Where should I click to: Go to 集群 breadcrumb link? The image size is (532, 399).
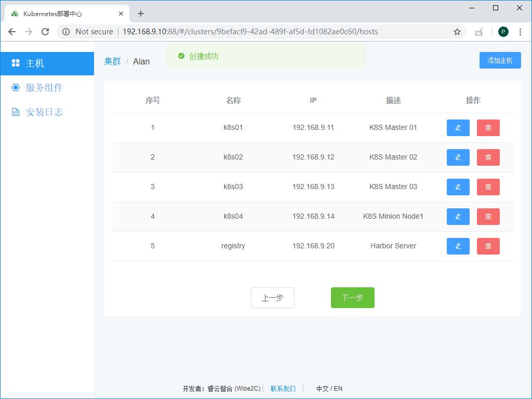(112, 61)
